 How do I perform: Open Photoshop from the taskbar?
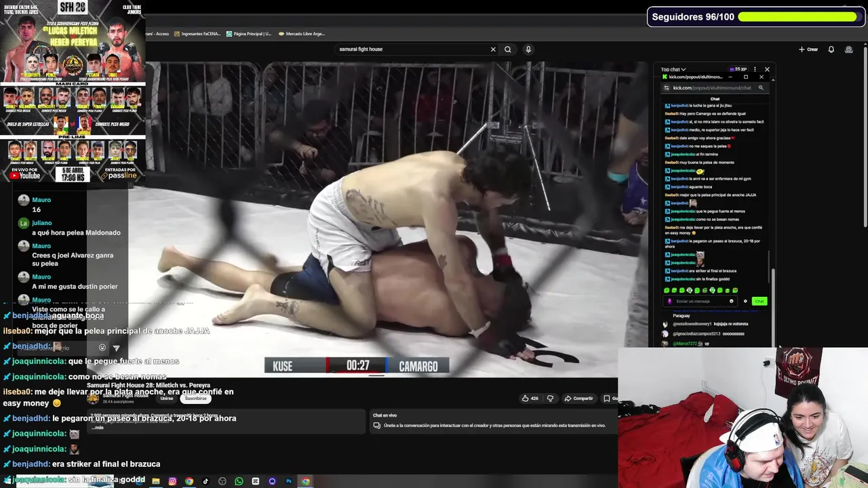coord(289,481)
